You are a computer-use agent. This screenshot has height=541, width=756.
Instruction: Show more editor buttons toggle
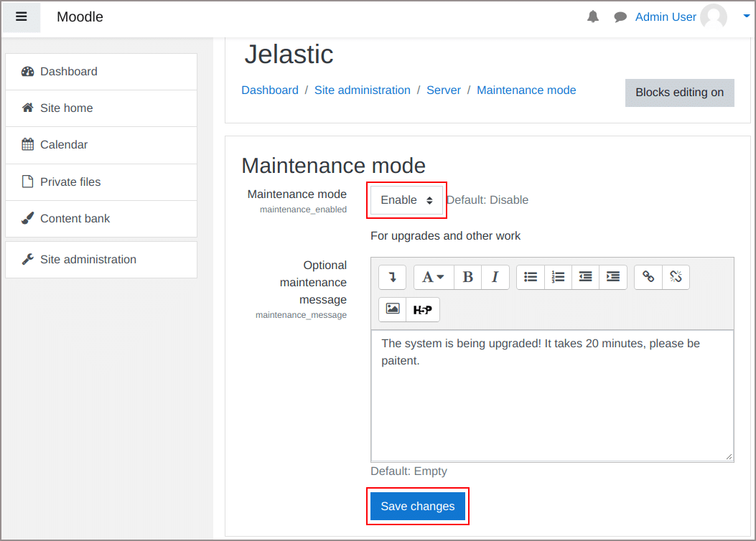392,277
